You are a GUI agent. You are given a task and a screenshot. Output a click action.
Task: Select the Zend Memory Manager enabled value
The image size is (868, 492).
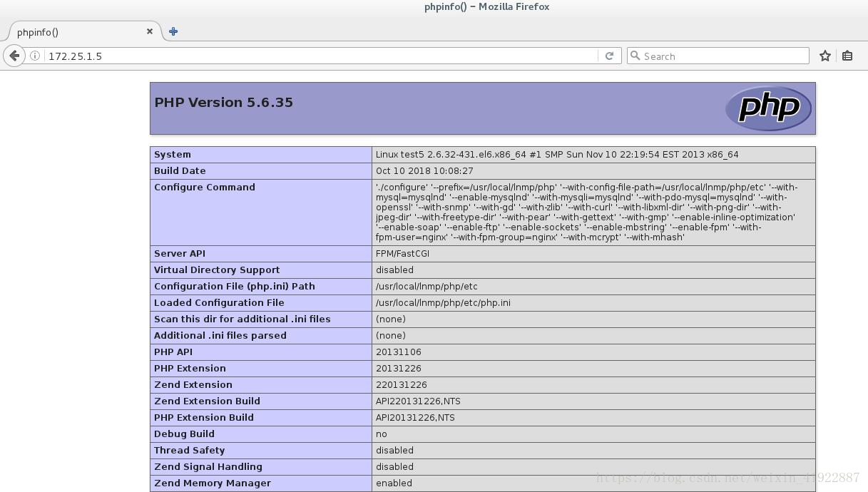pyautogui.click(x=394, y=483)
